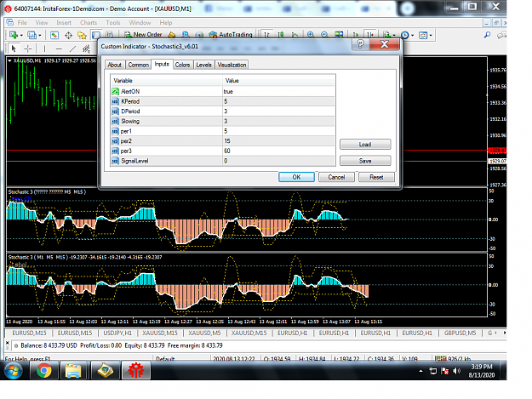Image resolution: width=532 pixels, height=399 pixels.
Task: Switch to candlestick chart icon
Action: [281, 35]
